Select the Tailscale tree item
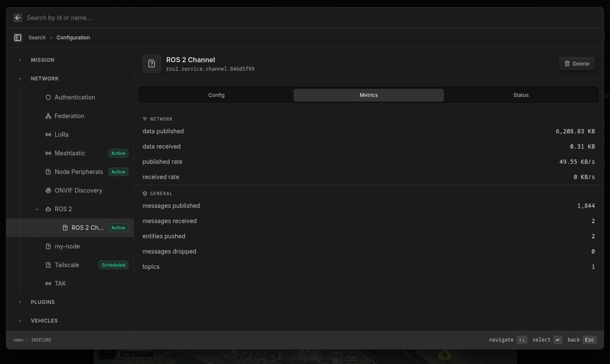610x364 pixels. point(70,265)
